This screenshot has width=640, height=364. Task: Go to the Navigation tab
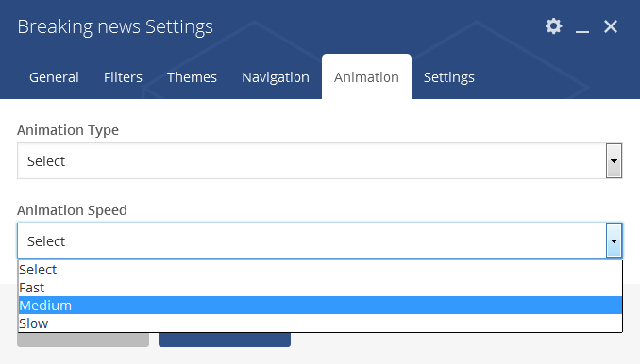click(x=276, y=77)
